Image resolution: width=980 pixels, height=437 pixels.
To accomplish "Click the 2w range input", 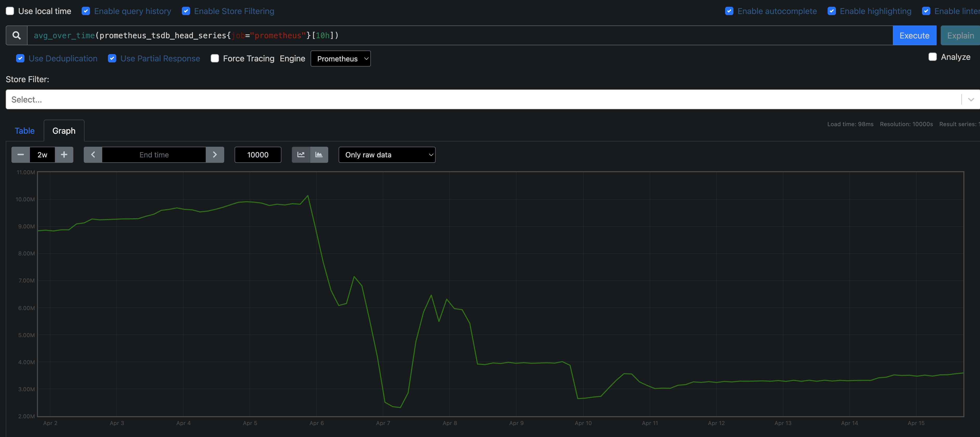I will click(x=42, y=155).
